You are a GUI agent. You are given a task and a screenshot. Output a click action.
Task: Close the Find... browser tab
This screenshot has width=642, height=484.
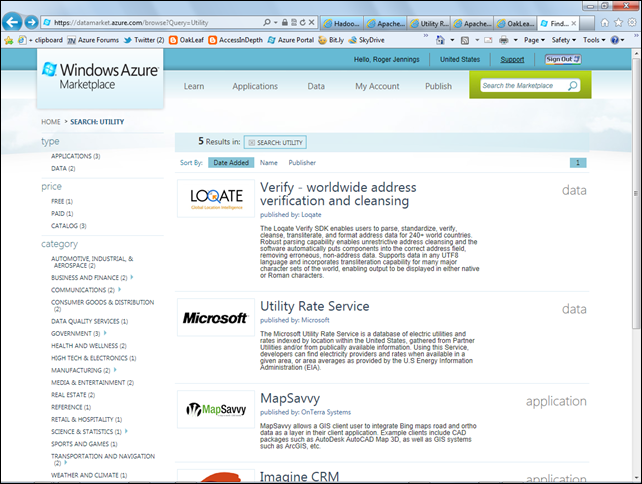point(574,24)
